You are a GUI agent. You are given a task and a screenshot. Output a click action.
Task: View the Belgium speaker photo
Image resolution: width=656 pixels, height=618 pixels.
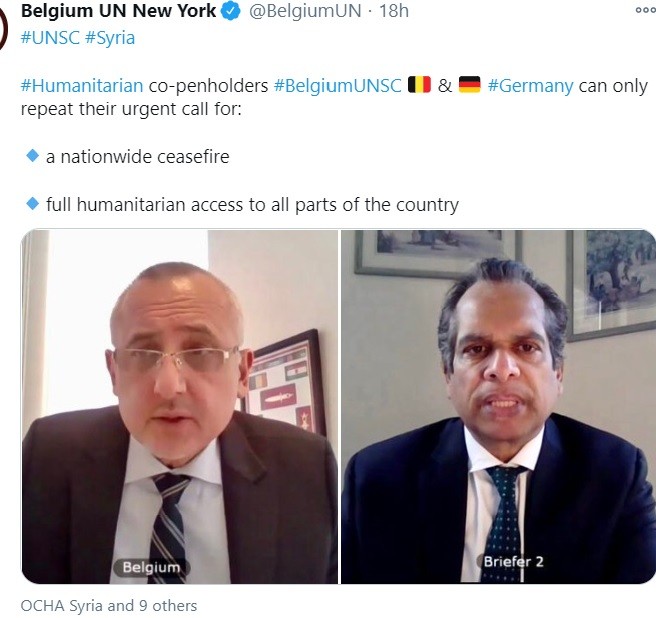pos(179,406)
